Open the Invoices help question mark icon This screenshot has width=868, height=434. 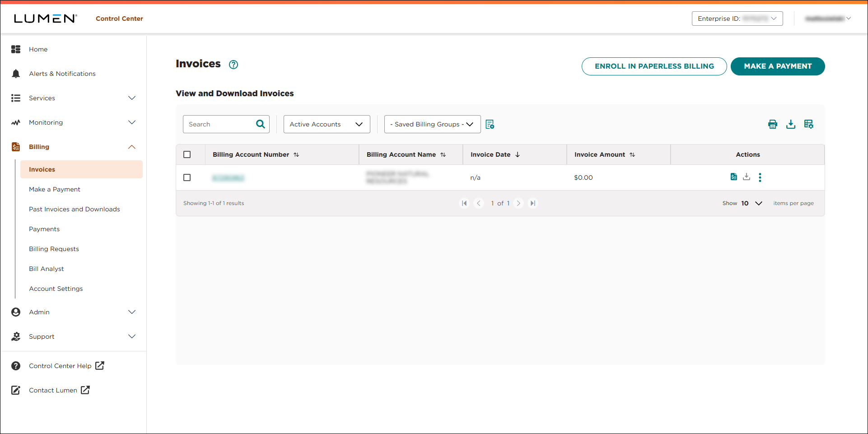click(233, 65)
